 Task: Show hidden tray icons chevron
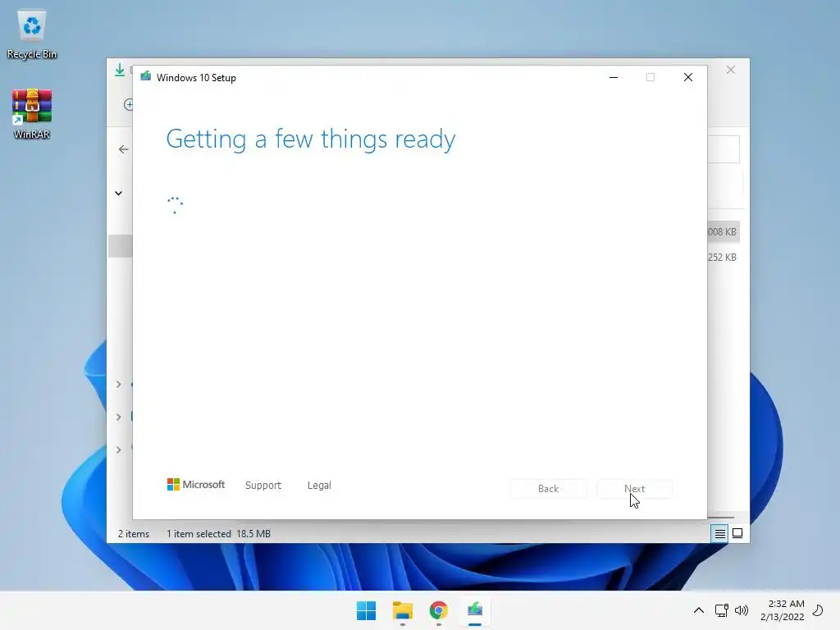click(x=699, y=610)
